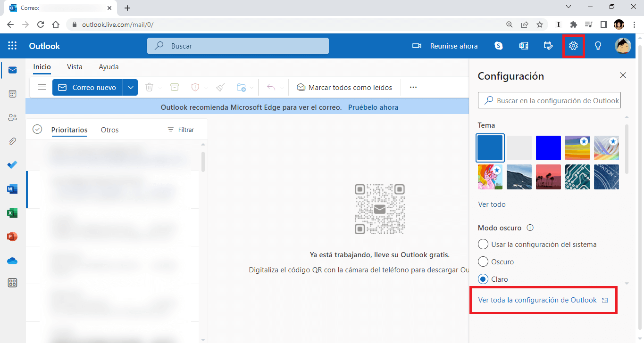Close the Configuración panel
This screenshot has width=644, height=343.
(623, 75)
